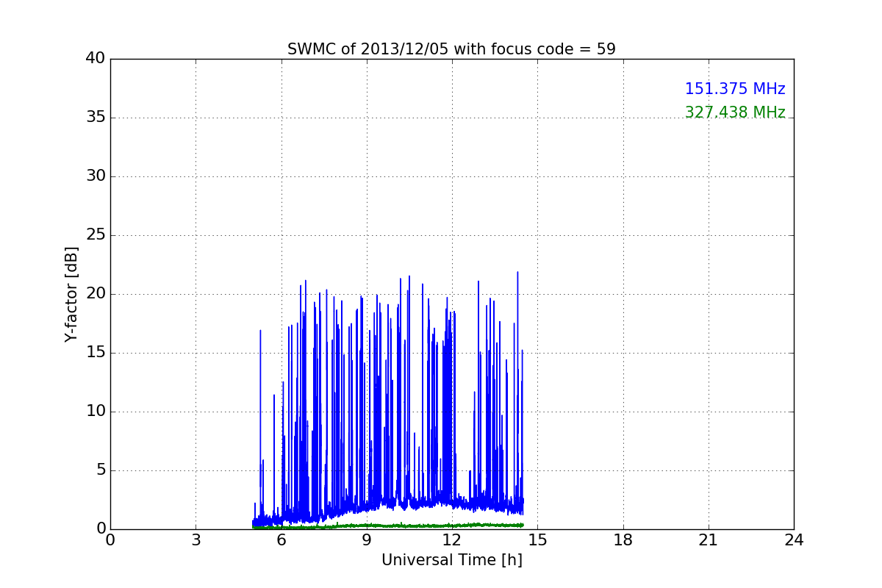Click the plot title mentioning focus code 59
Viewport: 882px width, 588px height.
pos(451,49)
